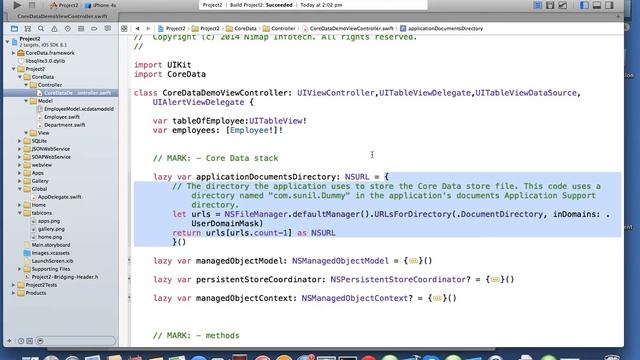Open the Find navigator magnifier icon

click(41, 29)
